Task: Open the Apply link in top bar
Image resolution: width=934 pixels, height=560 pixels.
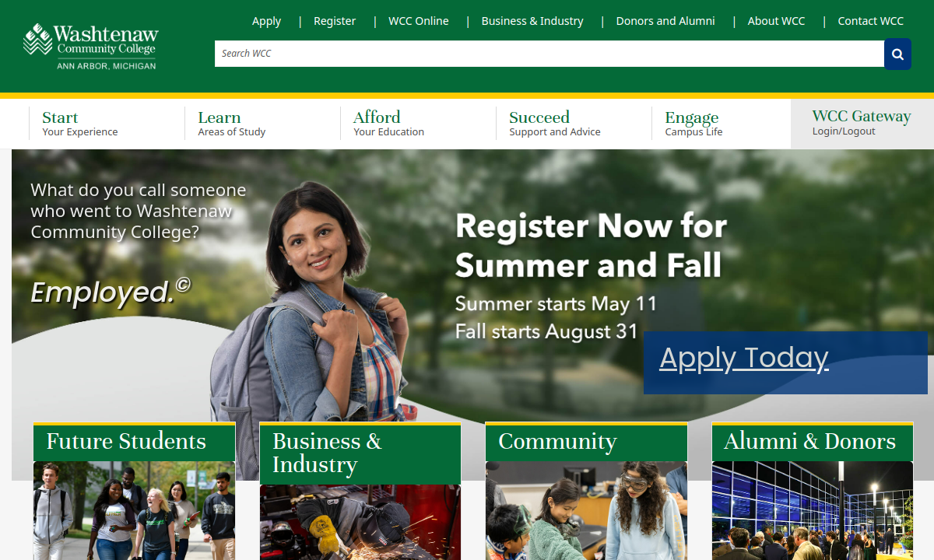Action: (x=266, y=21)
